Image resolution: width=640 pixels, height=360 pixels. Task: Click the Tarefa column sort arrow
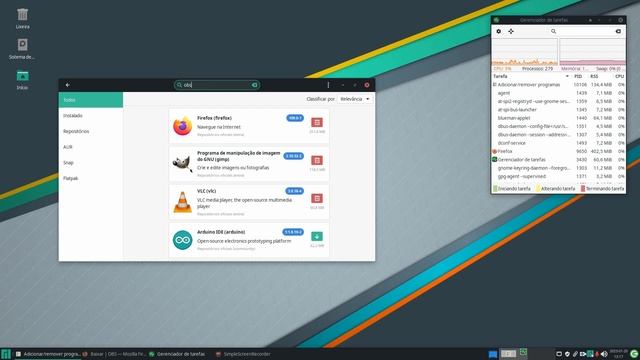point(567,76)
